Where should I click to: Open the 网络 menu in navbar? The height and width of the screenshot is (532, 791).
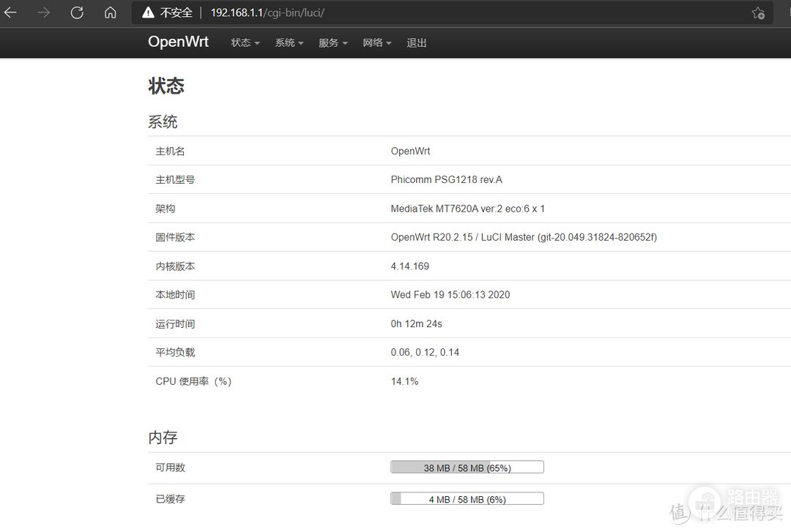(x=376, y=43)
